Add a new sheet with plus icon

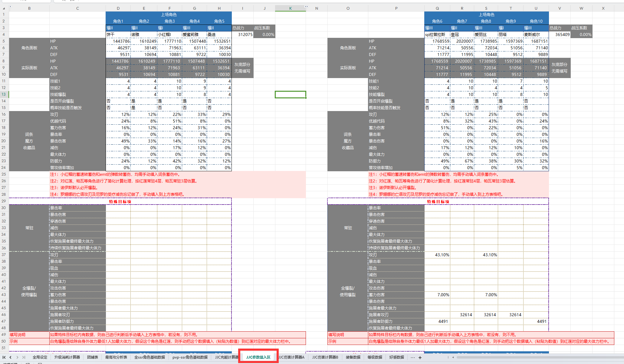tap(420, 358)
